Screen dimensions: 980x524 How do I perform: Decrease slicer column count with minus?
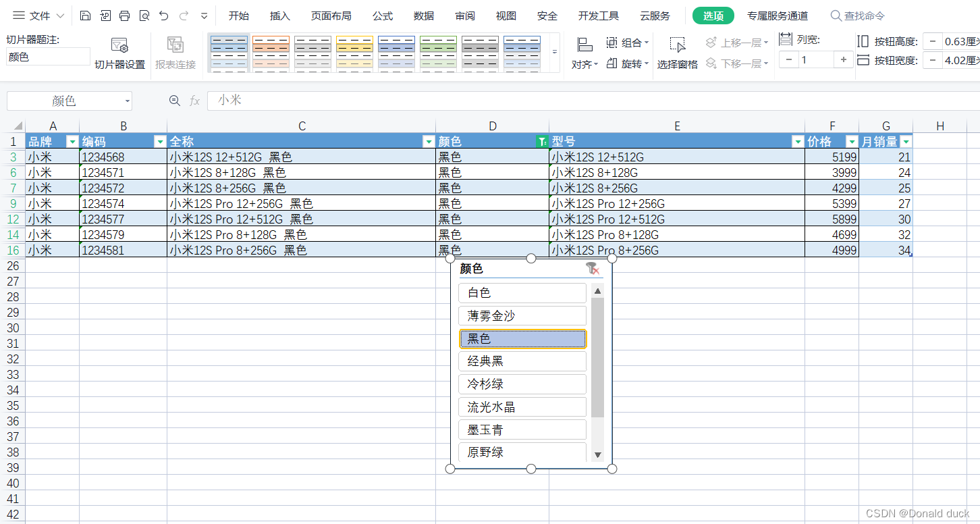tap(788, 60)
